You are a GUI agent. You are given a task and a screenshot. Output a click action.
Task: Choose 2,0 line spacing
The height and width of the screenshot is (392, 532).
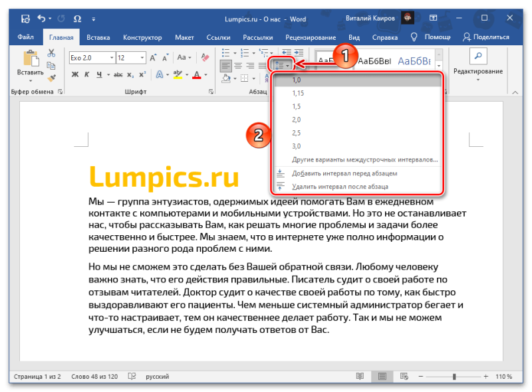tap(358, 120)
